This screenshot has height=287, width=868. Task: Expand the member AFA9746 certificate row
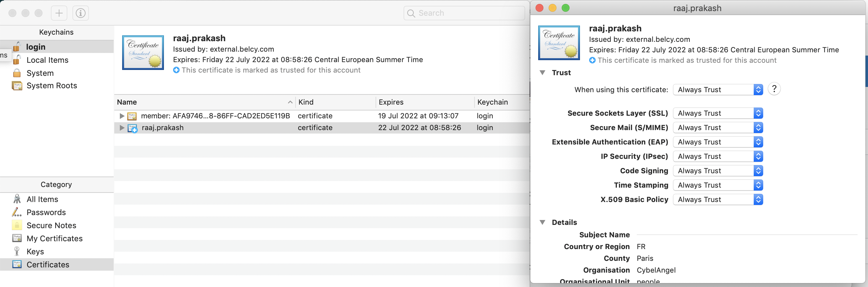coord(122,116)
